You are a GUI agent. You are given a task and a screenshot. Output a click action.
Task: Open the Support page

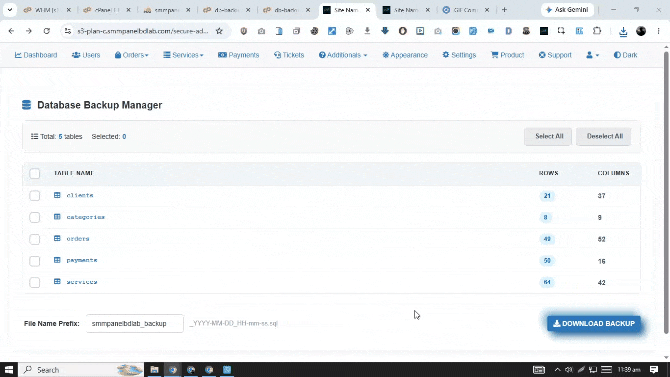click(x=555, y=55)
